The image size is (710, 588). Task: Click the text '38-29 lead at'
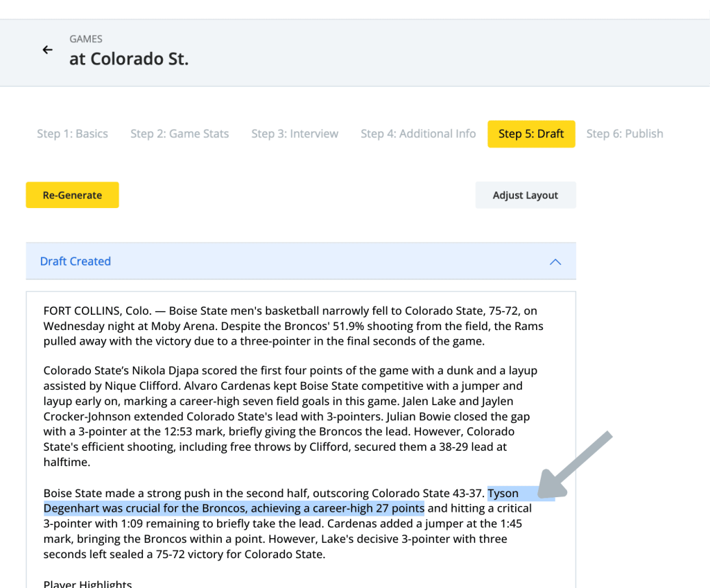click(473, 447)
